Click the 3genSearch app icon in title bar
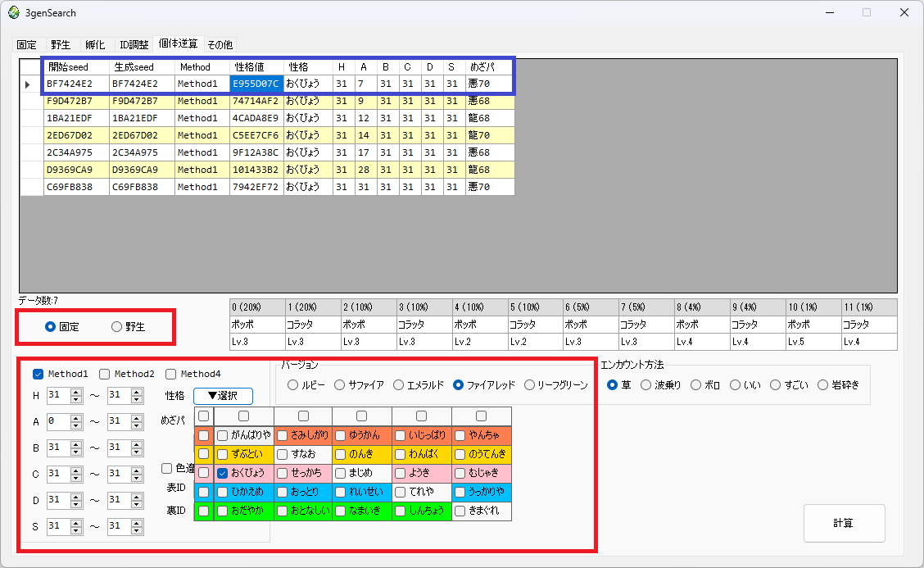Image resolution: width=924 pixels, height=568 pixels. click(x=14, y=12)
